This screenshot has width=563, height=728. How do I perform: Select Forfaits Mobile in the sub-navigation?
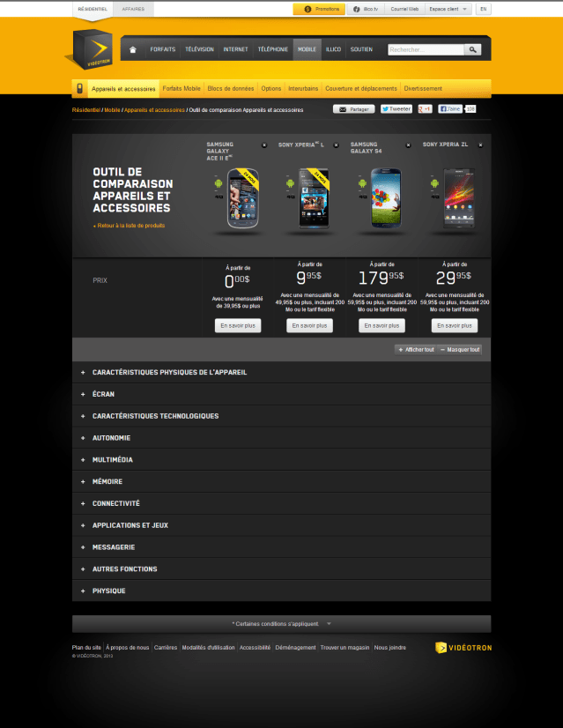(181, 88)
